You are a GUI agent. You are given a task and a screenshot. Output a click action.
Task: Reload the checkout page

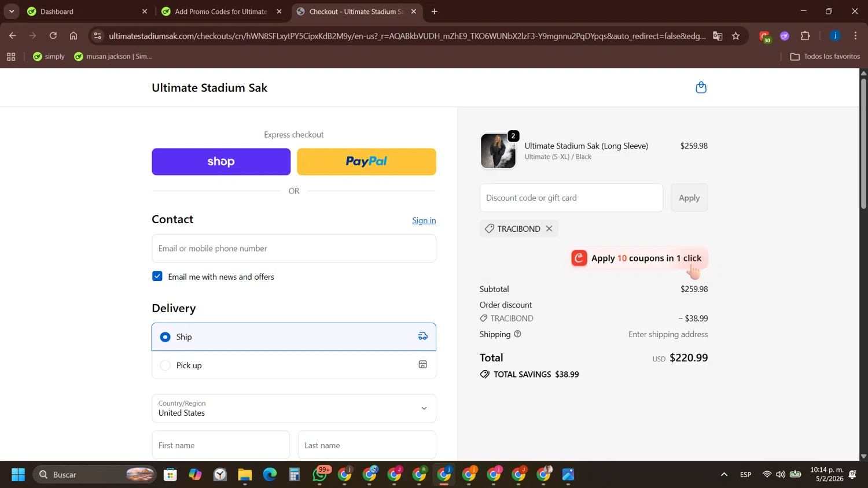coord(53,36)
